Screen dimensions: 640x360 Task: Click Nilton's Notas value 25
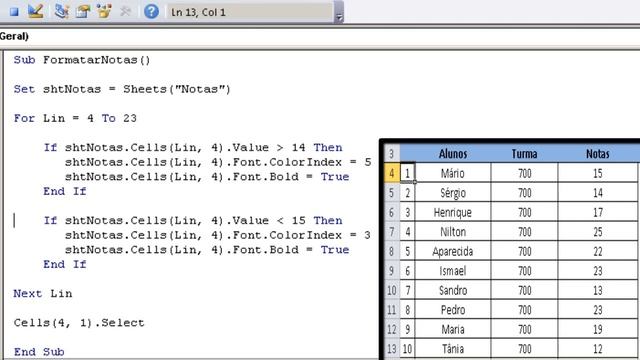(x=598, y=232)
